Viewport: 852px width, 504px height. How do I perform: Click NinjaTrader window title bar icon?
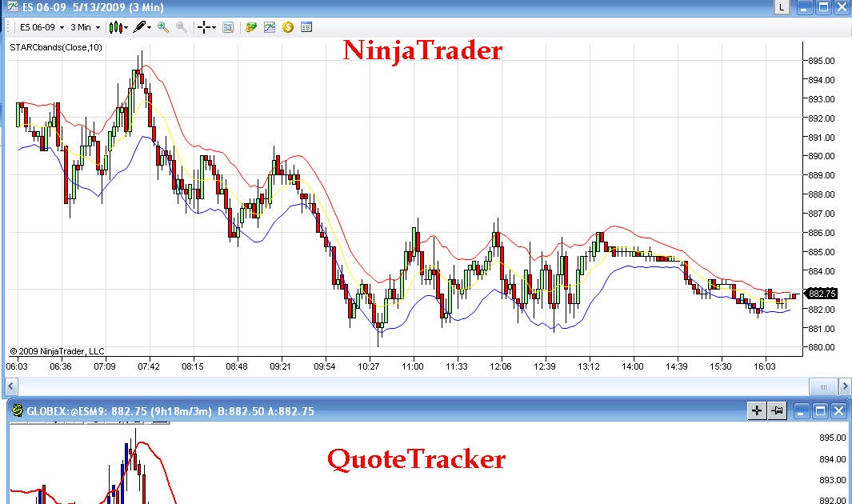(x=12, y=7)
